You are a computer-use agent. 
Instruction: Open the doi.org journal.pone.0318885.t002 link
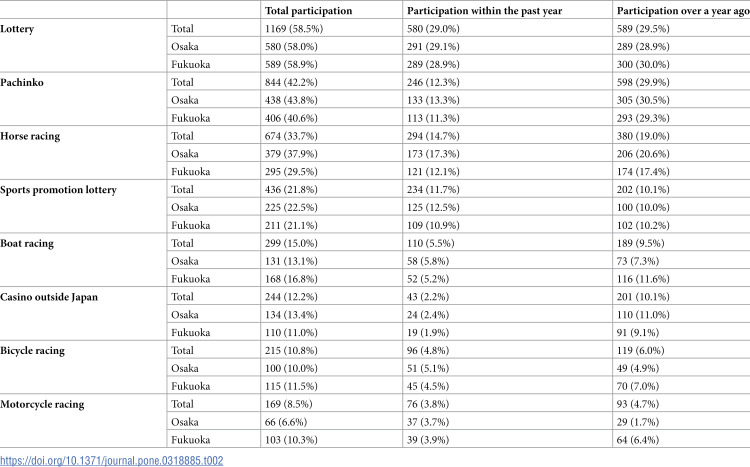111,460
